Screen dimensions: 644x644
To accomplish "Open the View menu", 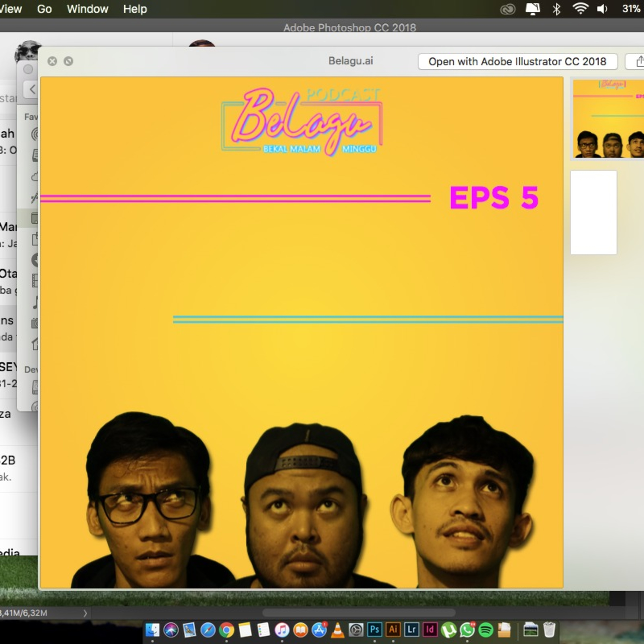I will click(11, 9).
